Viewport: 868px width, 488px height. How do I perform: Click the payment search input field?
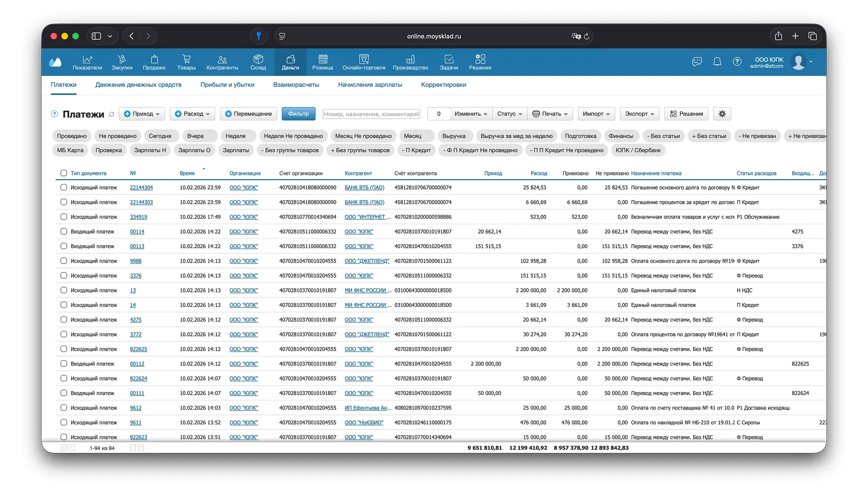(x=371, y=114)
